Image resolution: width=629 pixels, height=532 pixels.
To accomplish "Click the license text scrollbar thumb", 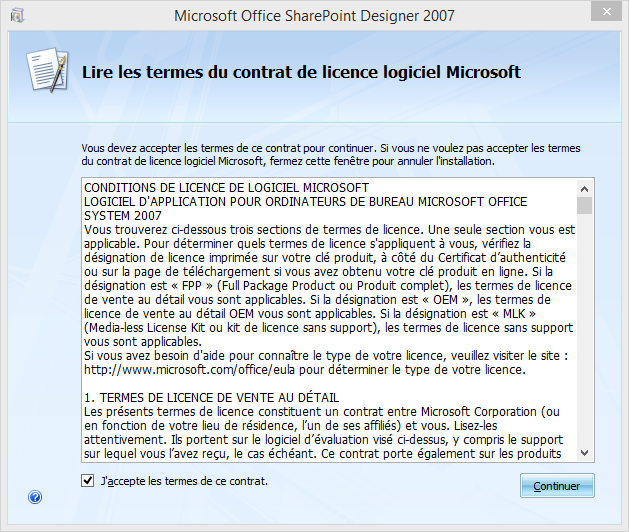I will (584, 205).
